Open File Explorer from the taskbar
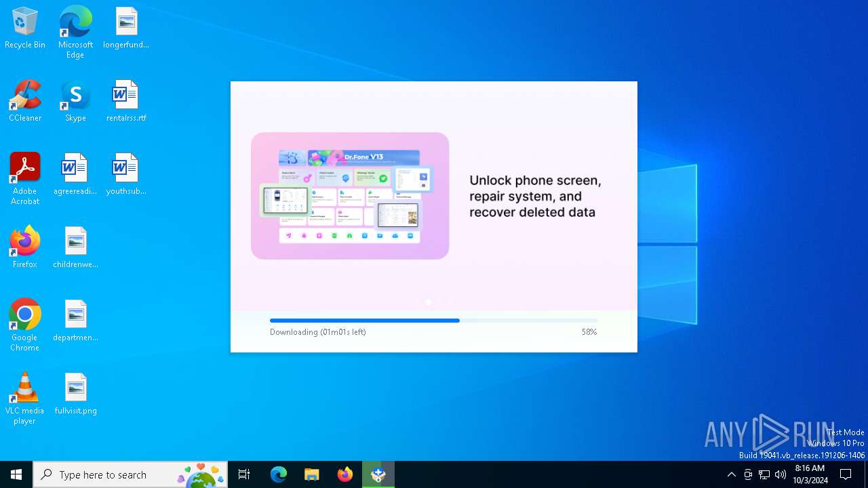 point(312,474)
